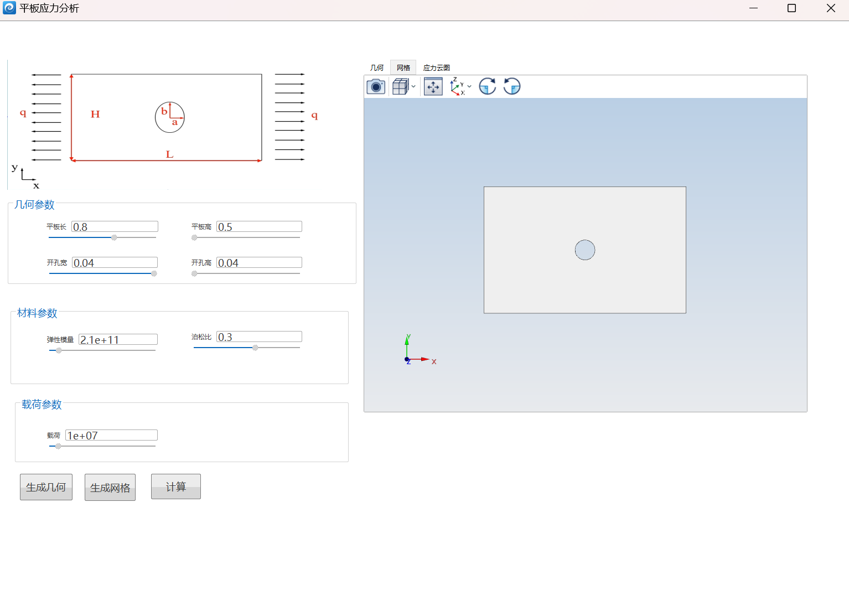
Task: Click the app logo in title bar
Action: (x=9, y=8)
